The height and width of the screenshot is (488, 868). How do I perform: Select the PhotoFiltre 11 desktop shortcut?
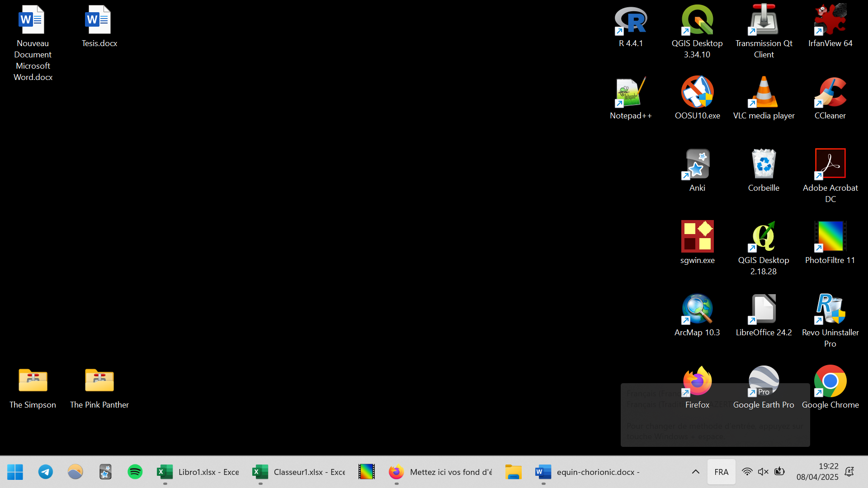(x=830, y=243)
